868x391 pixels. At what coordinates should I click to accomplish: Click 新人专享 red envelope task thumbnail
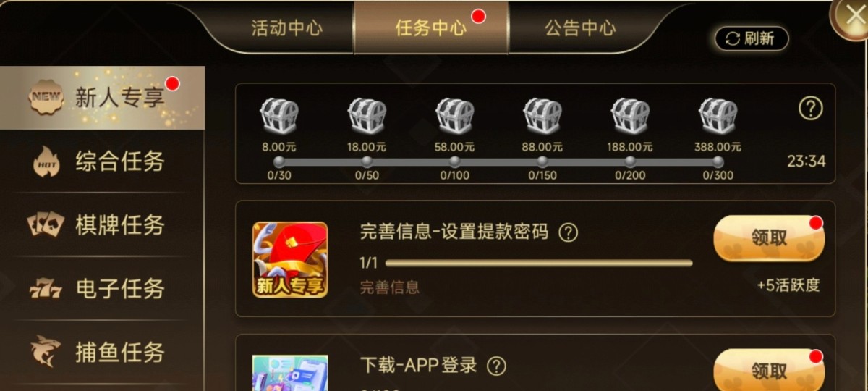(x=289, y=259)
